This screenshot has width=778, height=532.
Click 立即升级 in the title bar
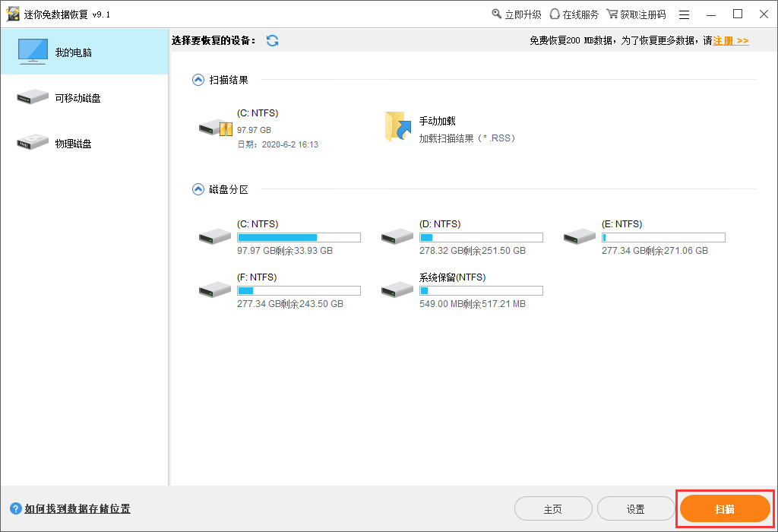click(517, 15)
